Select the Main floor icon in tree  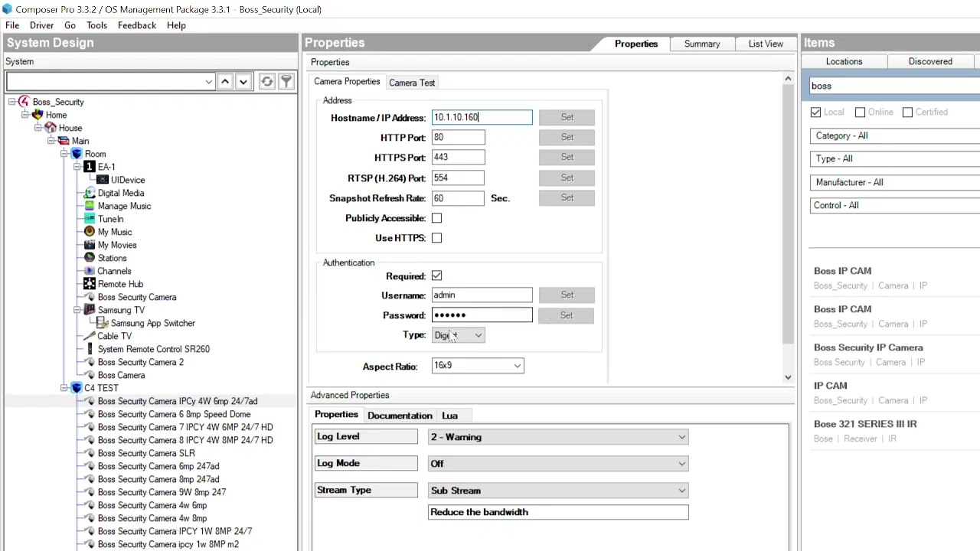(63, 141)
